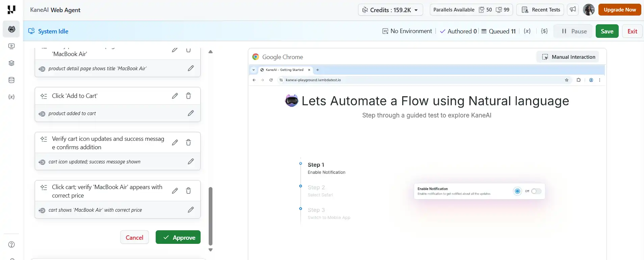The width and height of the screenshot is (644, 260).
Task: Select Step 2 Select Safari
Action: click(x=320, y=191)
